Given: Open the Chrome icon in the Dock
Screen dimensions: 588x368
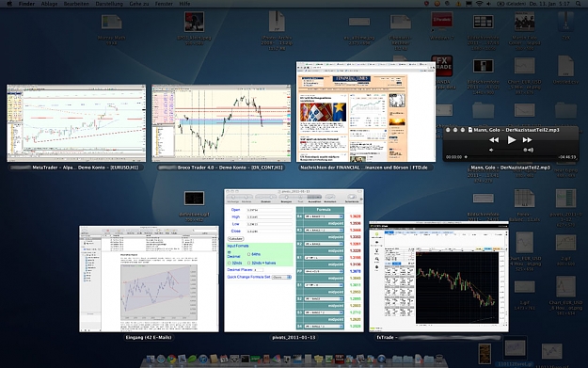Looking at the screenshot, I should point(171,359).
